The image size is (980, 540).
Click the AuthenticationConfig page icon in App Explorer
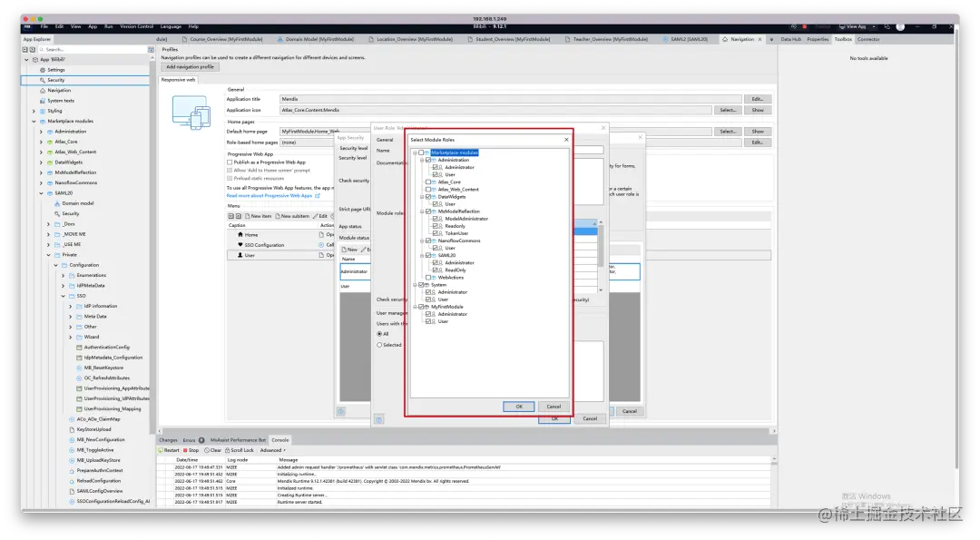pyautogui.click(x=79, y=347)
